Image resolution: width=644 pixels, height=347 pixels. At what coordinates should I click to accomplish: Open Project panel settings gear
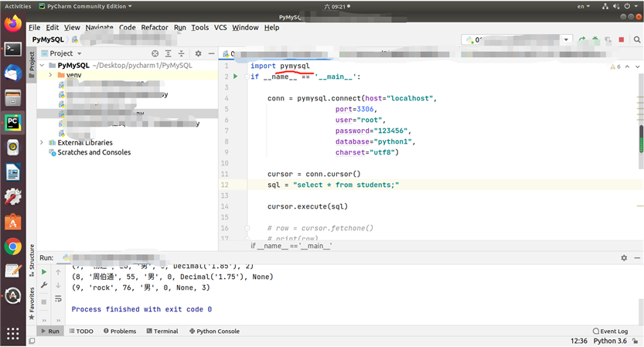coord(199,53)
